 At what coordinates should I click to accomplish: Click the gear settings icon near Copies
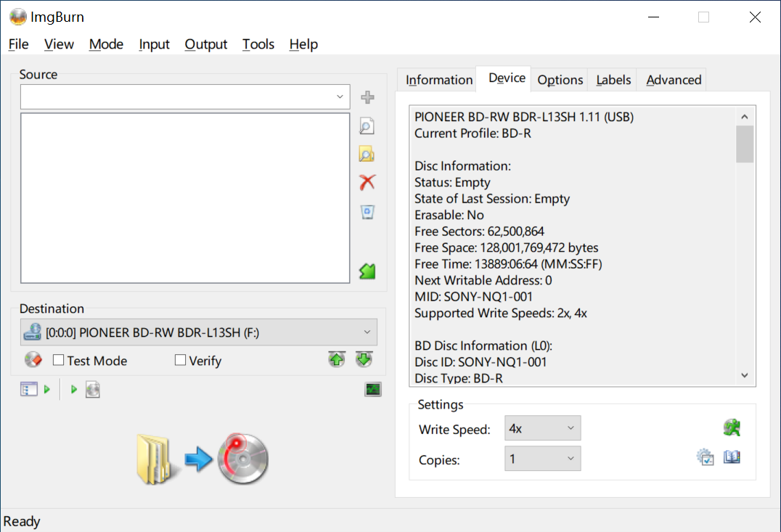point(706,457)
